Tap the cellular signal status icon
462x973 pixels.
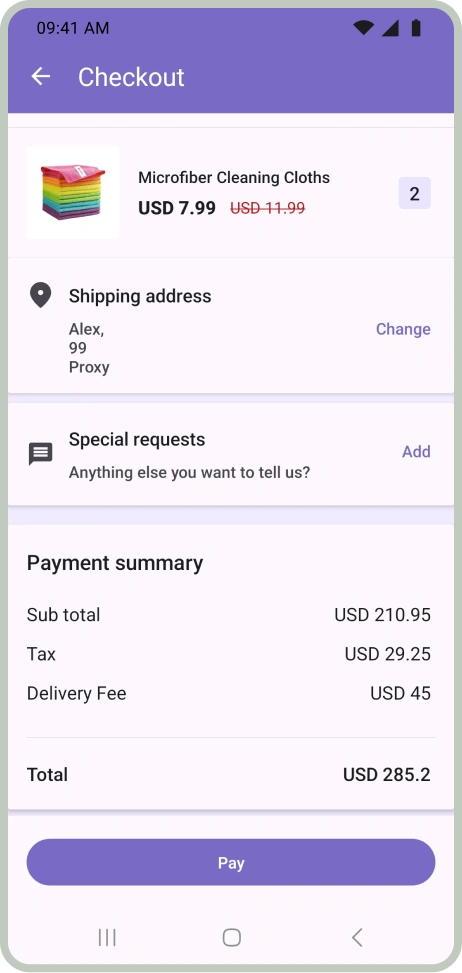click(x=390, y=28)
